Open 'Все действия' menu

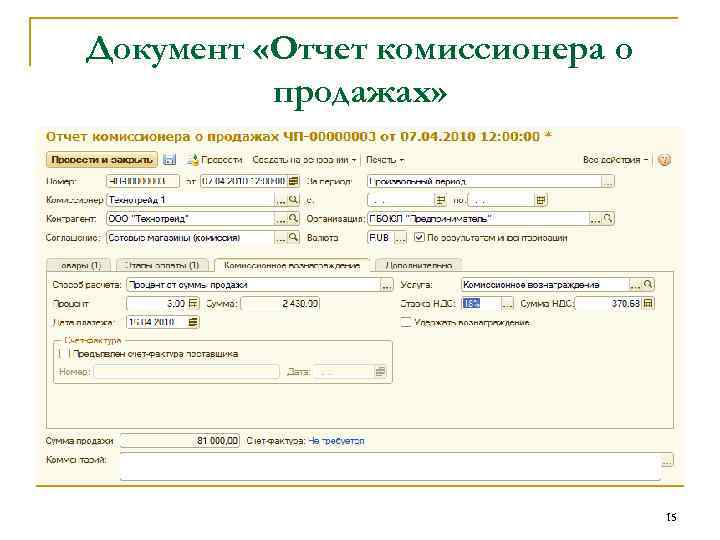click(615, 160)
